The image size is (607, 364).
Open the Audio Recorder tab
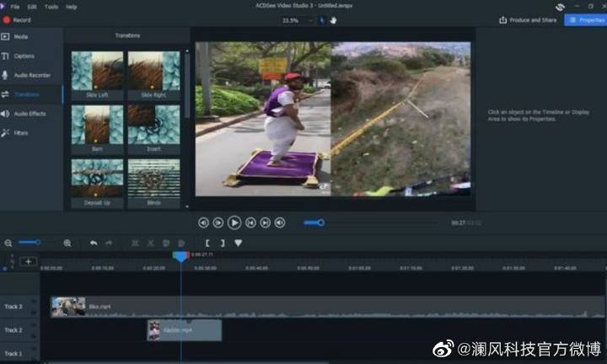(31, 75)
